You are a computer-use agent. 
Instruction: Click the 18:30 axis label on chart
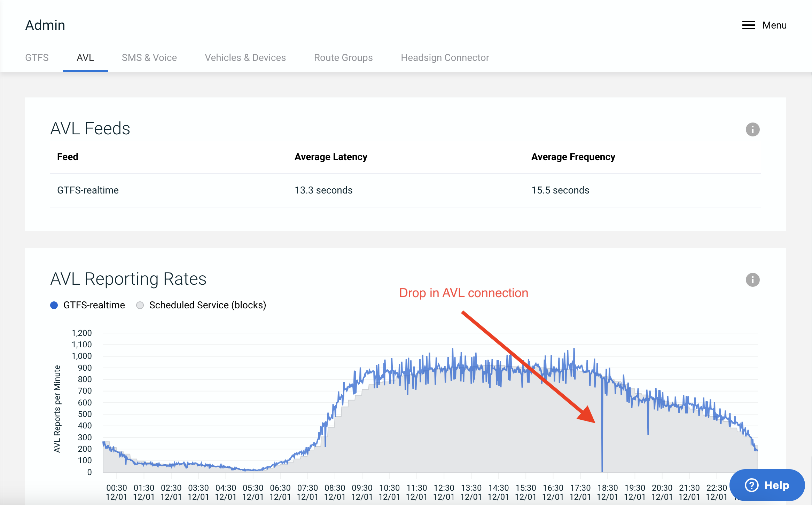[x=608, y=492]
